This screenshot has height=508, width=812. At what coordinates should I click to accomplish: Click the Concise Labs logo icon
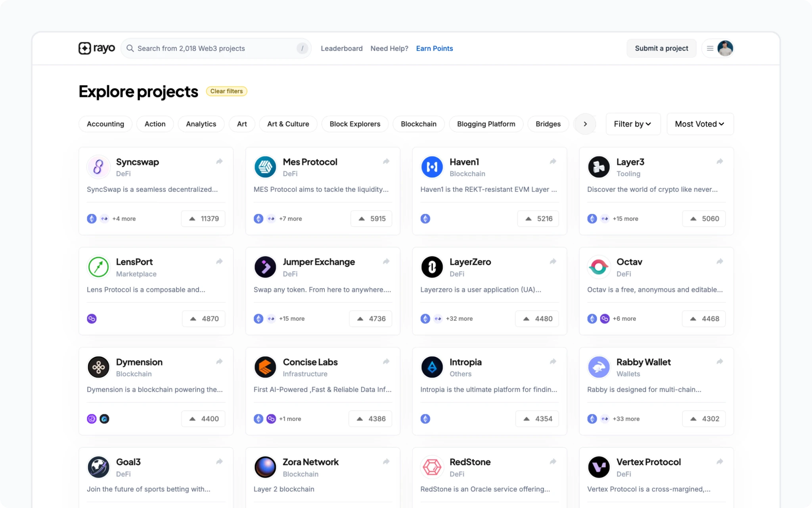tap(265, 367)
